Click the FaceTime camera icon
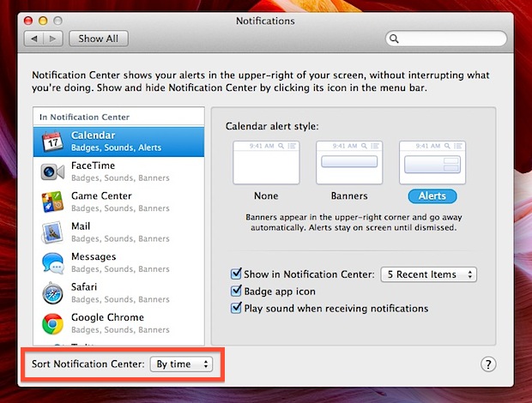 tap(52, 171)
